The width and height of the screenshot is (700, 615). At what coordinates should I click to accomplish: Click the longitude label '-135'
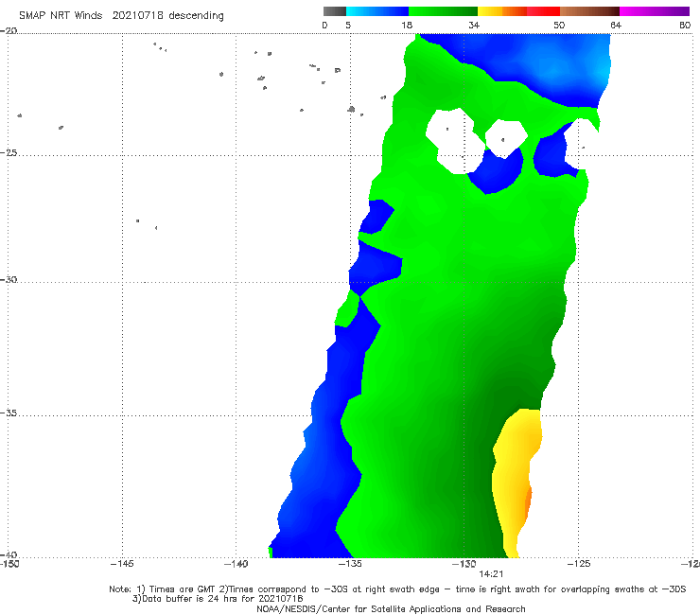point(350,564)
